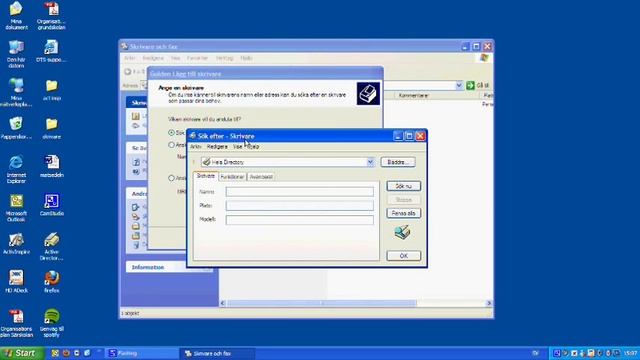The height and width of the screenshot is (360, 640).
Task: Open address bar dropdown in Skrivare och fax
Action: click(458, 85)
